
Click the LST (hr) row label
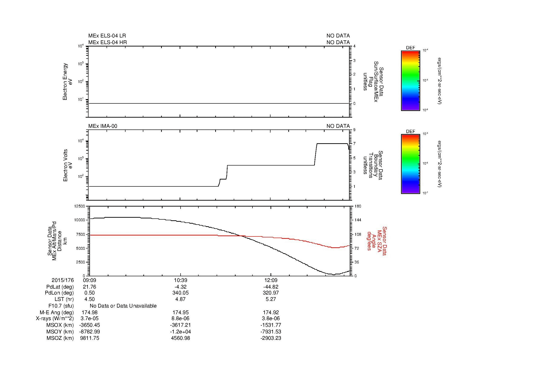click(64, 299)
